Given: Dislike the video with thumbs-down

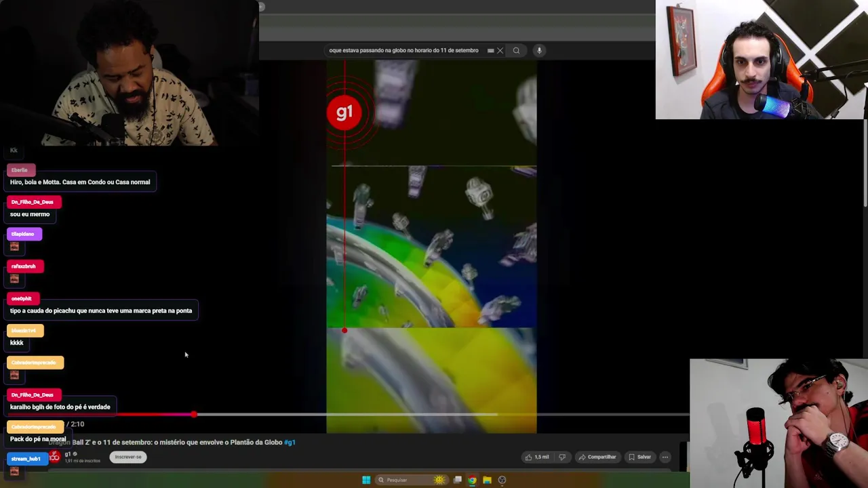Looking at the screenshot, I should click(561, 457).
